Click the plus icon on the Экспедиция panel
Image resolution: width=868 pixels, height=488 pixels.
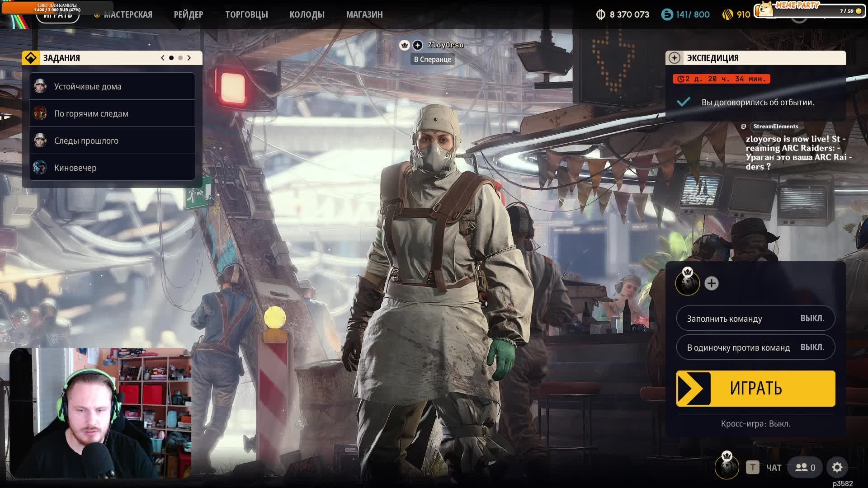(675, 58)
